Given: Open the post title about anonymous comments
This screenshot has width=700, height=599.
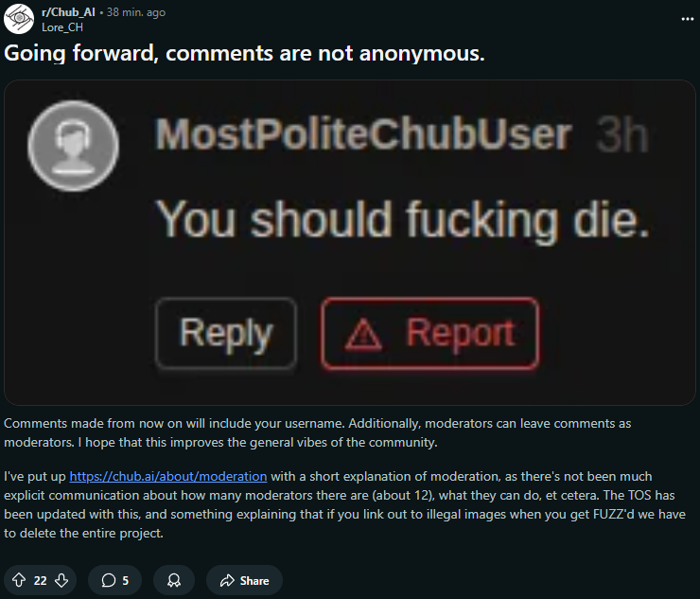Looking at the screenshot, I should 244,53.
